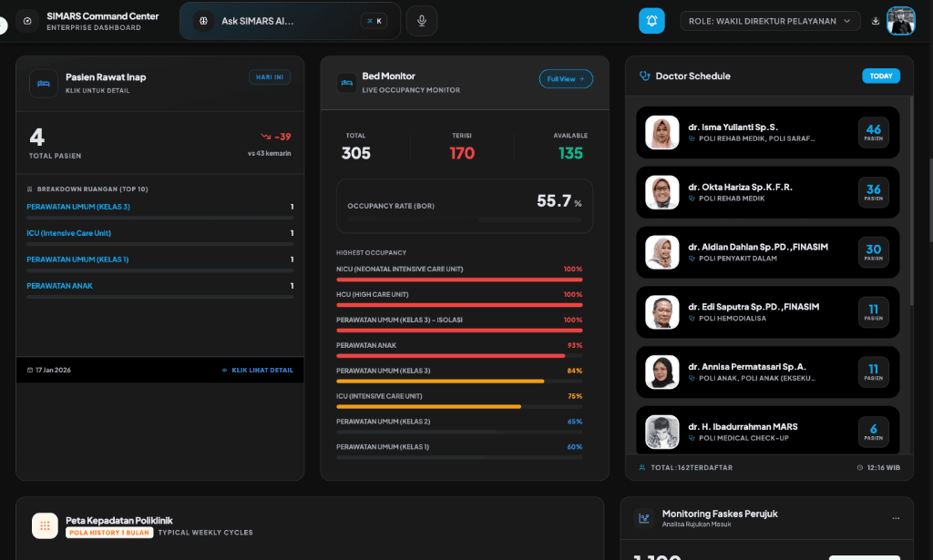Toggle the Pola History 1 Bulan tag
Viewport: 933px width, 560px height.
point(108,533)
